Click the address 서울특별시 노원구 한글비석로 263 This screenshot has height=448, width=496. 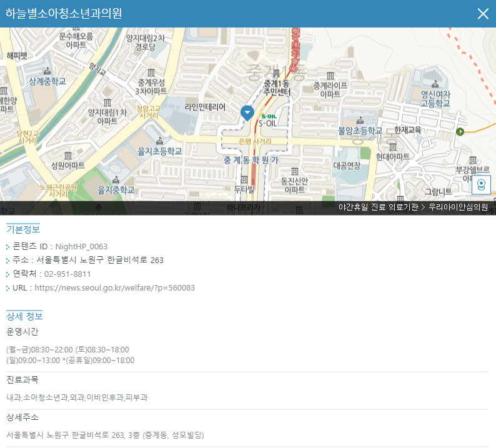tap(100, 260)
